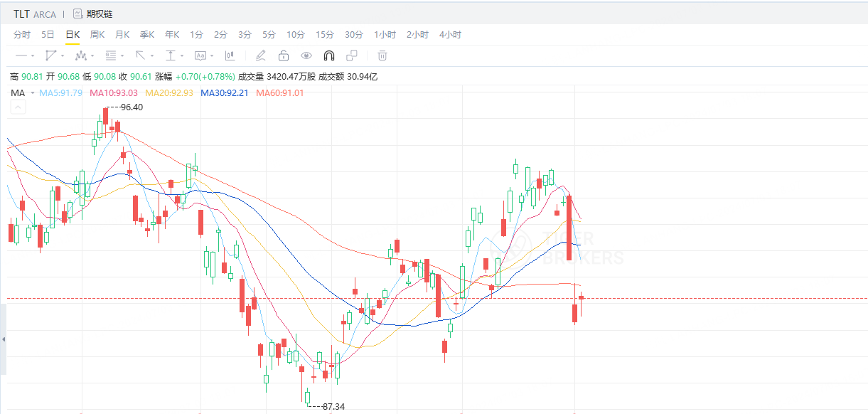
Task: Open dropdown arrow beside channel tool
Action: [63, 56]
